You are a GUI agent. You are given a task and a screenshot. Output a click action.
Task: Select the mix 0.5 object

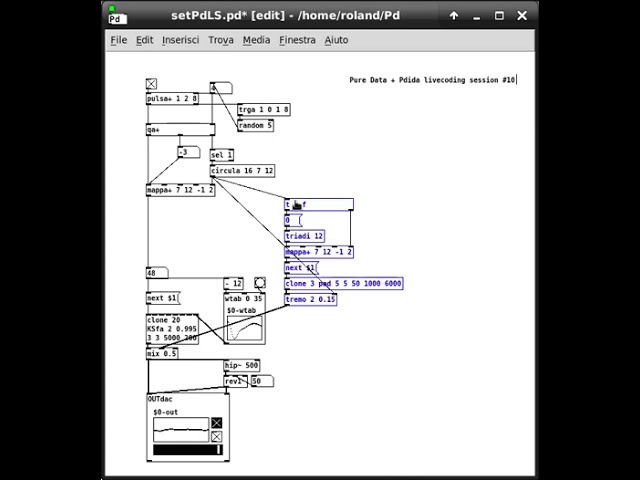pos(162,353)
